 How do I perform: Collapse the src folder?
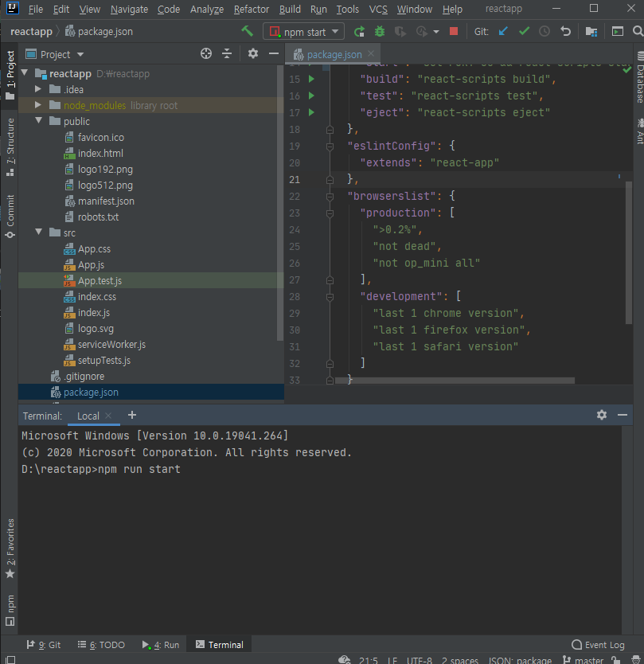pos(39,232)
